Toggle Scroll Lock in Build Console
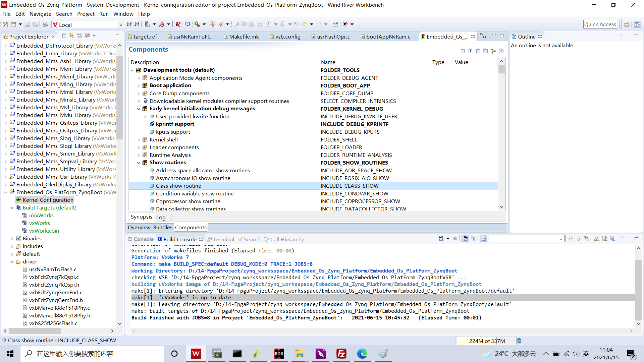This screenshot has width=644, height=362. (x=604, y=239)
